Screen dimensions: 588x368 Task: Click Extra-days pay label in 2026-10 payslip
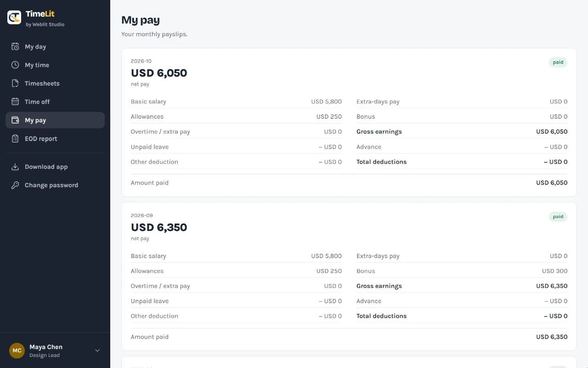pyautogui.click(x=378, y=102)
